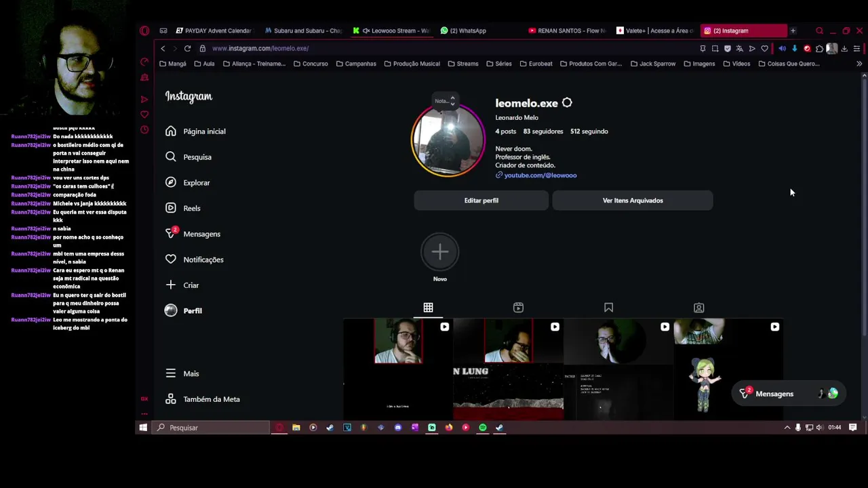
Task: Open the first post thumbnail with red border
Action: [x=398, y=369]
